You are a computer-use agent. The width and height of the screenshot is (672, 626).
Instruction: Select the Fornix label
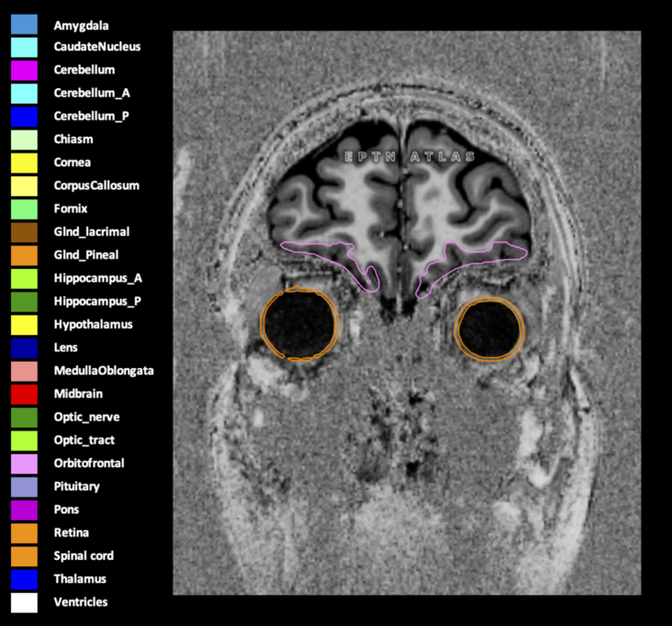tap(71, 208)
